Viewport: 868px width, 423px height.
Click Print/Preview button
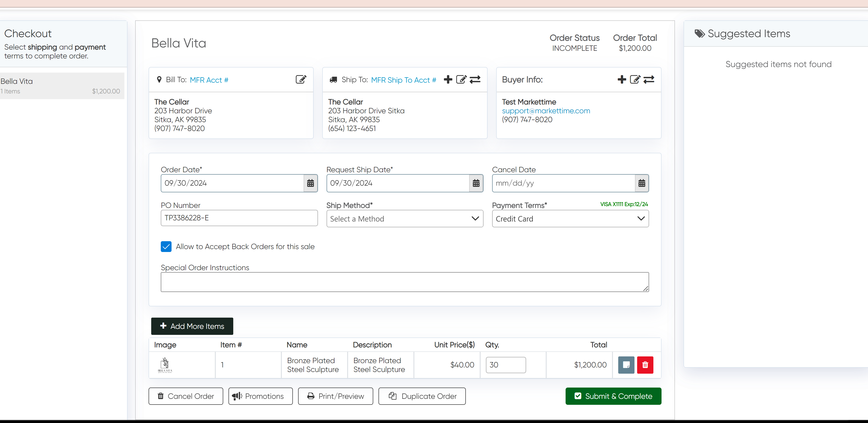tap(335, 396)
